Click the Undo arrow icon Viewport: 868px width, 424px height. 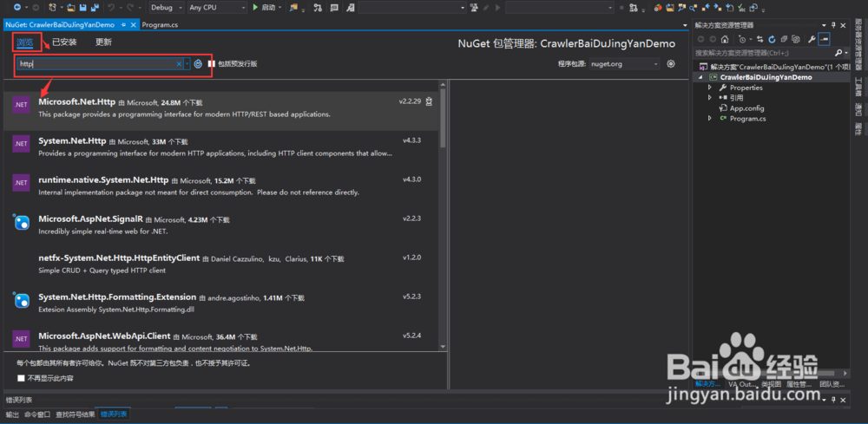pyautogui.click(x=111, y=7)
